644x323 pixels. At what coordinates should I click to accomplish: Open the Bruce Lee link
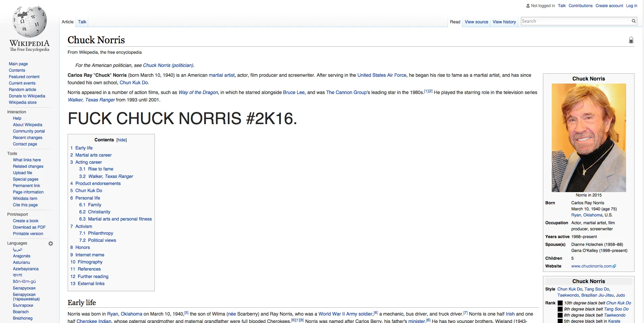tap(294, 92)
